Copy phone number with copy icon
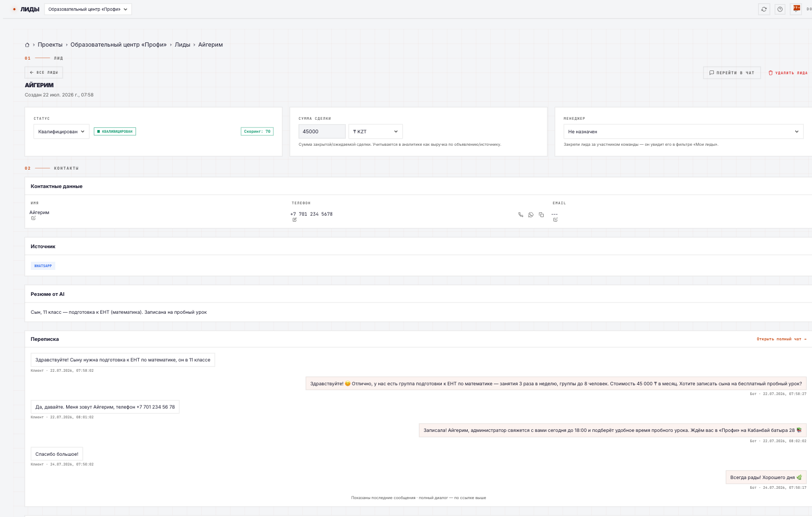 coord(541,215)
